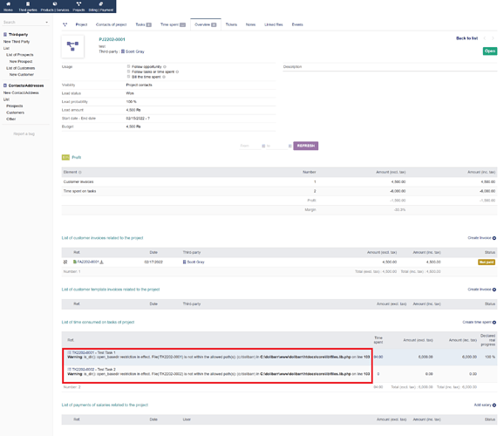Open New Third Party in sidebar
This screenshot has width=504, height=436.
[x=17, y=42]
